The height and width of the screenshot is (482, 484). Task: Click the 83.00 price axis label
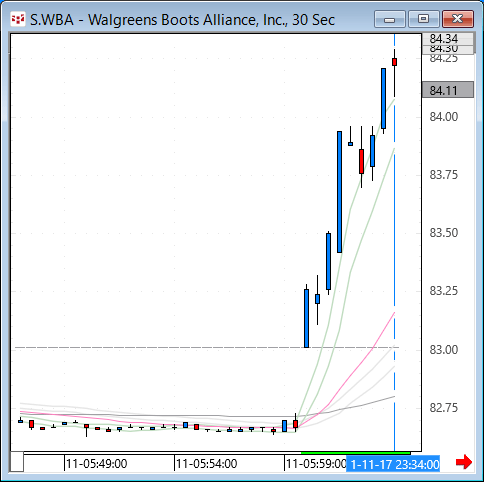point(444,350)
